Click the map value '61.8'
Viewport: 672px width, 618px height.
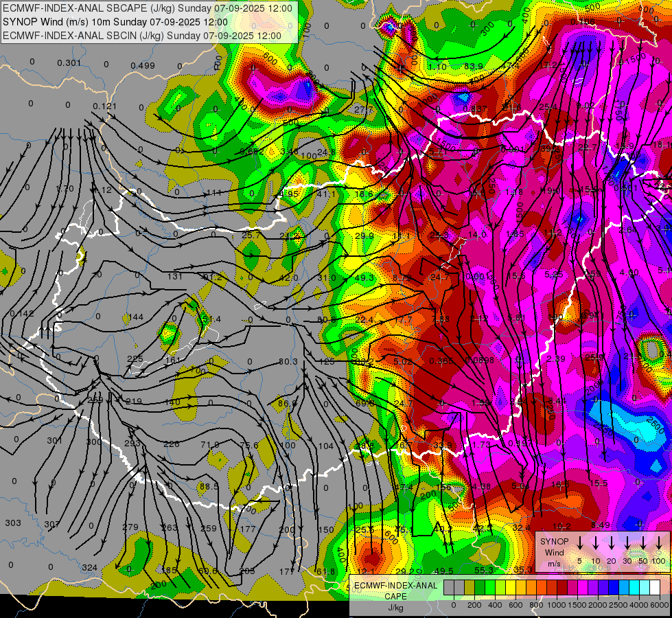point(325,571)
